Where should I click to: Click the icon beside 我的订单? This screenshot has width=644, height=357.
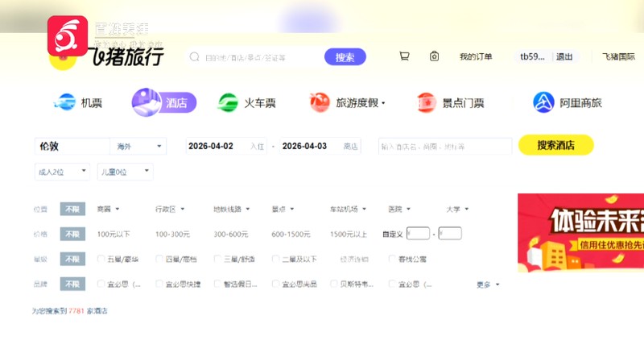434,56
